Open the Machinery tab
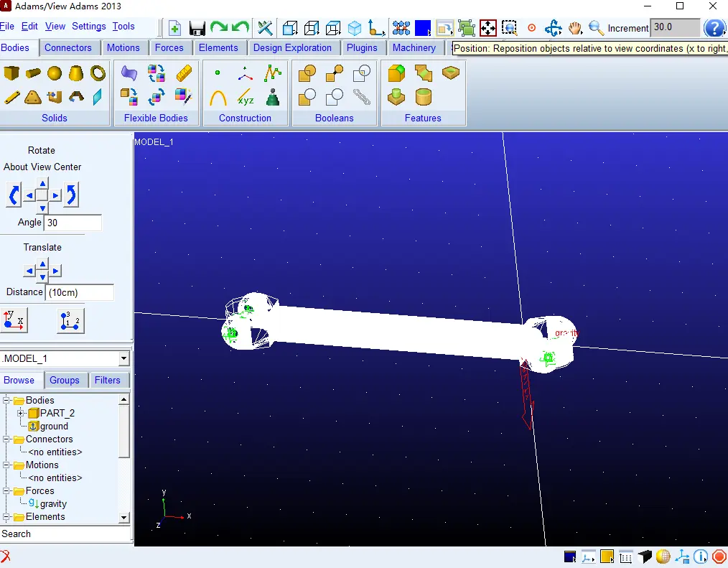This screenshot has height=568, width=728. pyautogui.click(x=414, y=48)
